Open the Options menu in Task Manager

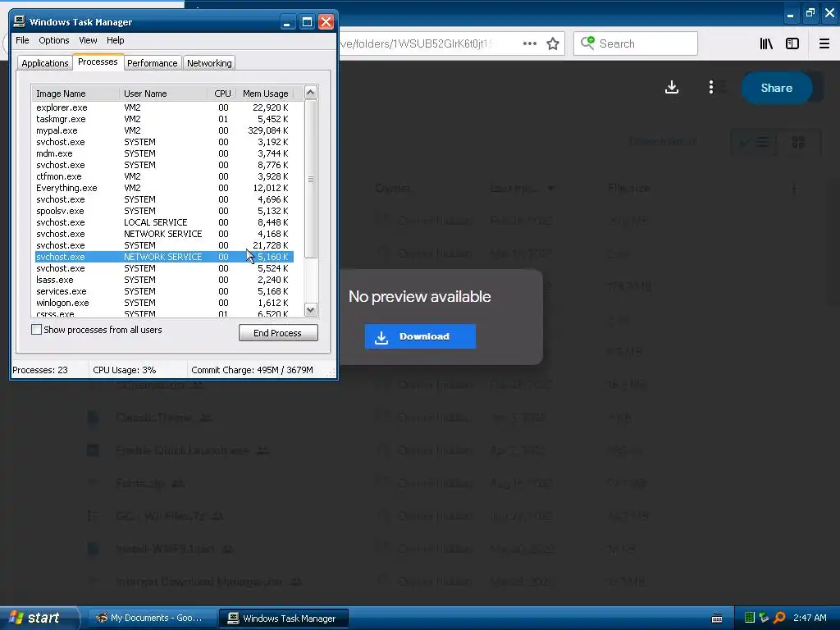[x=53, y=40]
